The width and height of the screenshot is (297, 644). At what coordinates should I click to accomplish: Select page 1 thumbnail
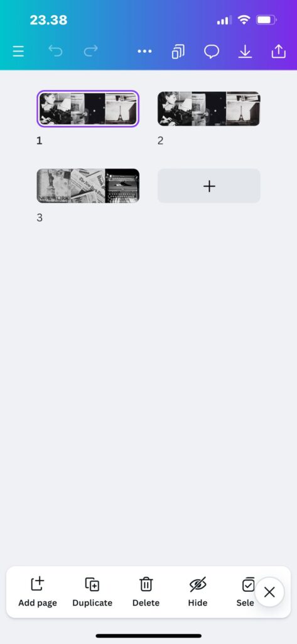(x=88, y=108)
